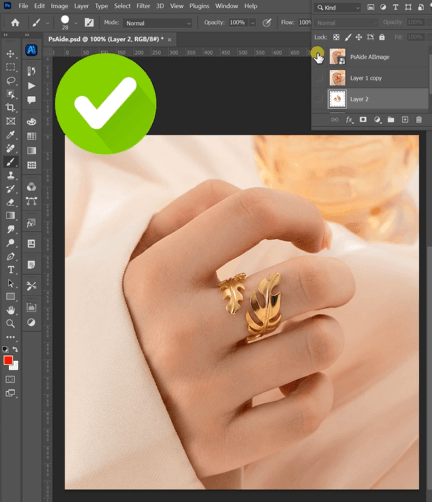Add a layer mask from panel

point(363,120)
